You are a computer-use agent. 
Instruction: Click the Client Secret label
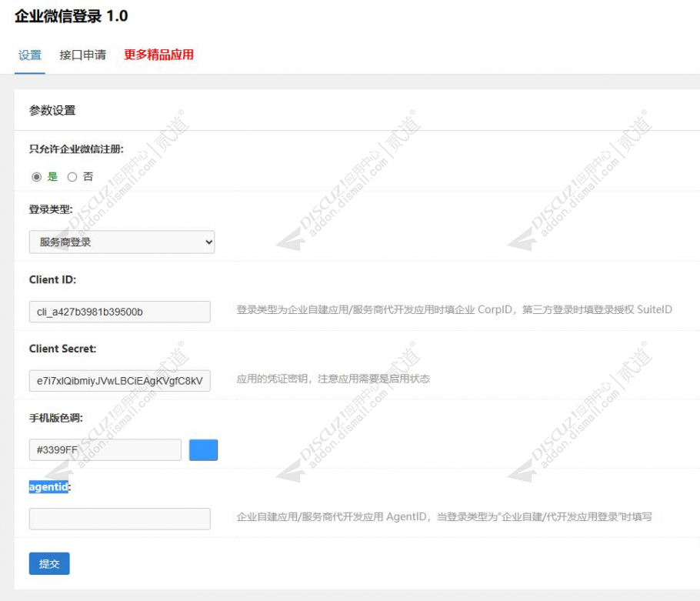62,349
